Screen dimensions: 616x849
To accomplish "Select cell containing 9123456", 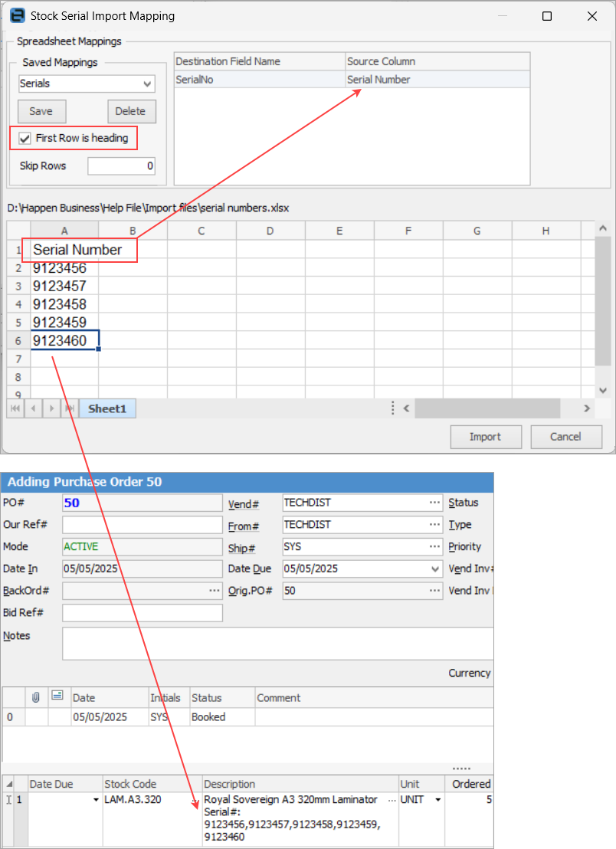I will (x=64, y=268).
